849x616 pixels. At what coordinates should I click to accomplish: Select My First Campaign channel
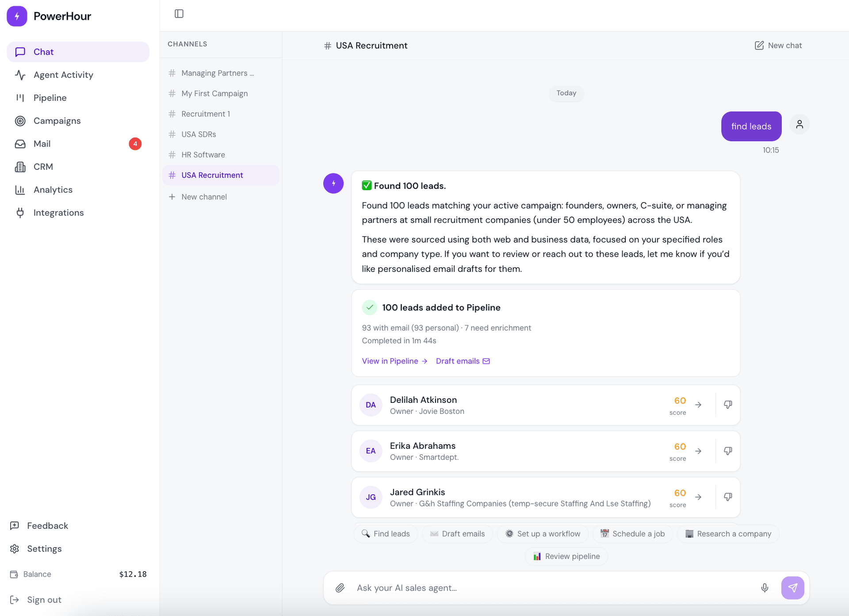click(x=221, y=93)
